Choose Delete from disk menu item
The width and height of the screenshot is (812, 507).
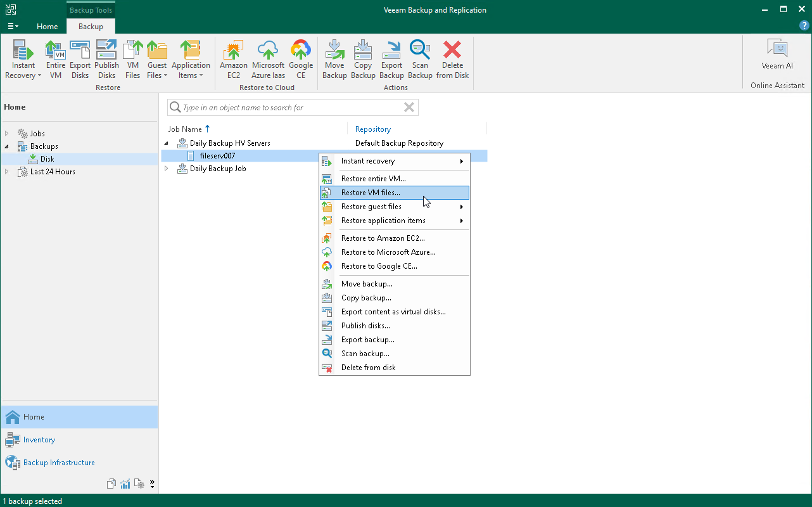[x=395, y=368]
